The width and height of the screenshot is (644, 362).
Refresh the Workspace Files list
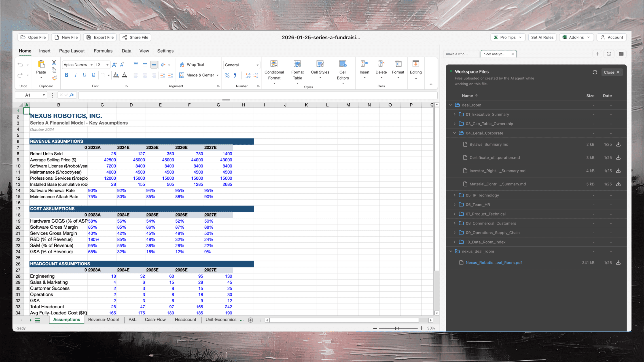(x=595, y=72)
